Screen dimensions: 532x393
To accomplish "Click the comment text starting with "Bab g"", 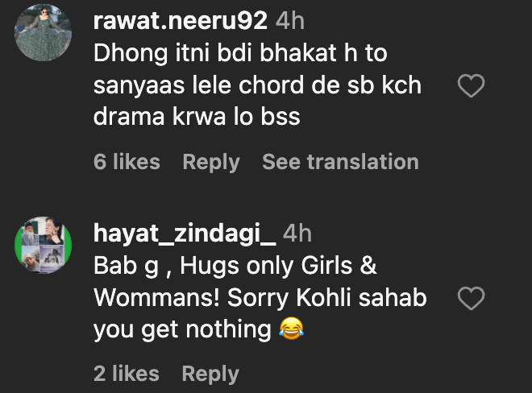I will (235, 266).
